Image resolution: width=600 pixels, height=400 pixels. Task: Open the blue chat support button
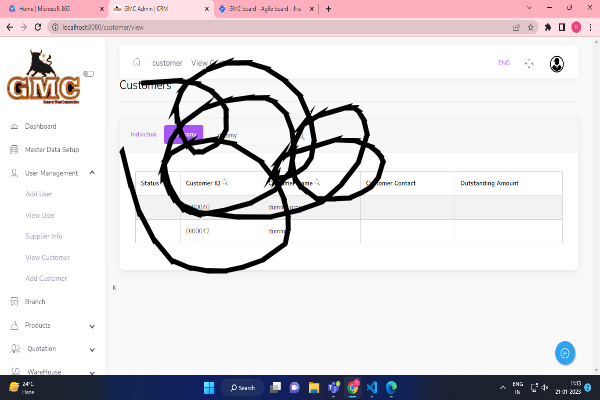click(x=565, y=353)
